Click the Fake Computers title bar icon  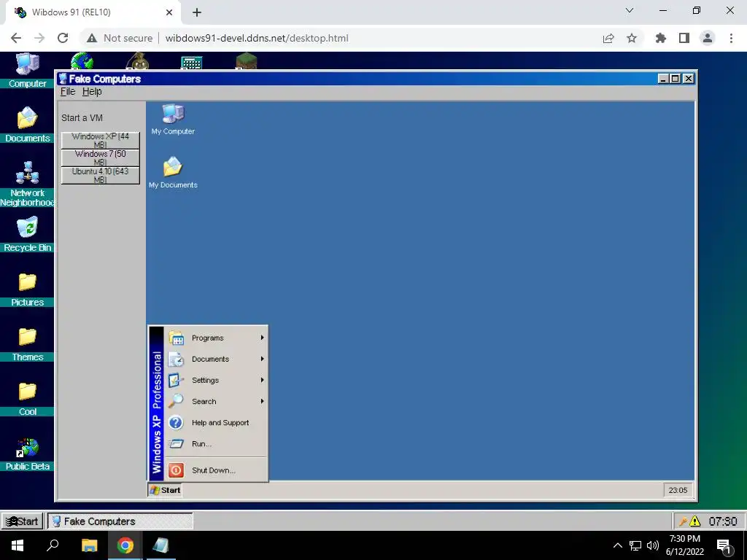(63, 79)
